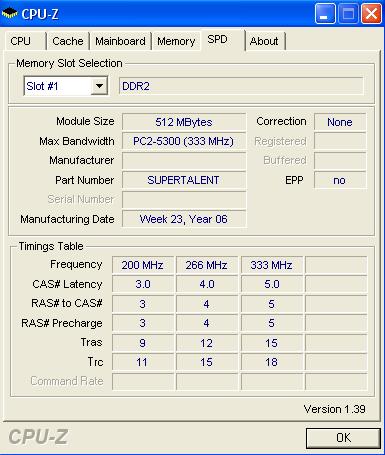The image size is (385, 455).
Task: Open the About tab
Action: 264,41
